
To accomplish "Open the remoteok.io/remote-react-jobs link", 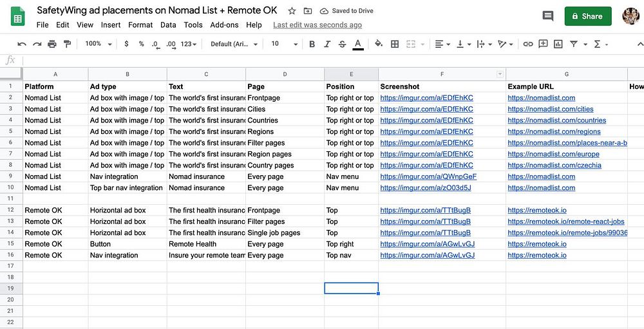I will tap(565, 221).
